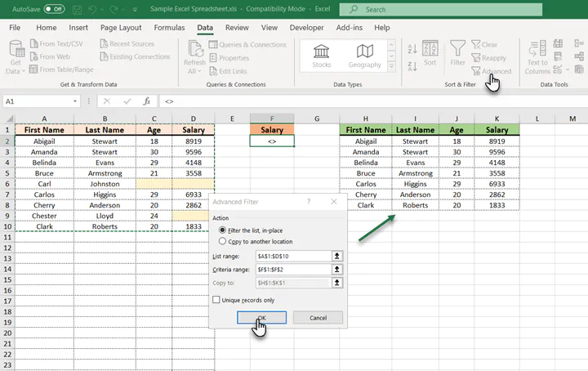
Task: Open Advanced filter options
Action: (492, 71)
